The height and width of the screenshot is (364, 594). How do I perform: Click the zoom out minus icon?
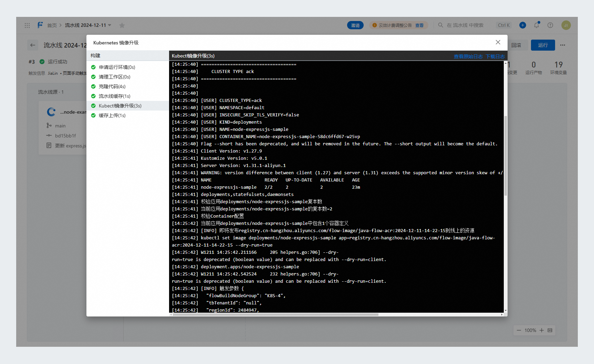point(519,330)
